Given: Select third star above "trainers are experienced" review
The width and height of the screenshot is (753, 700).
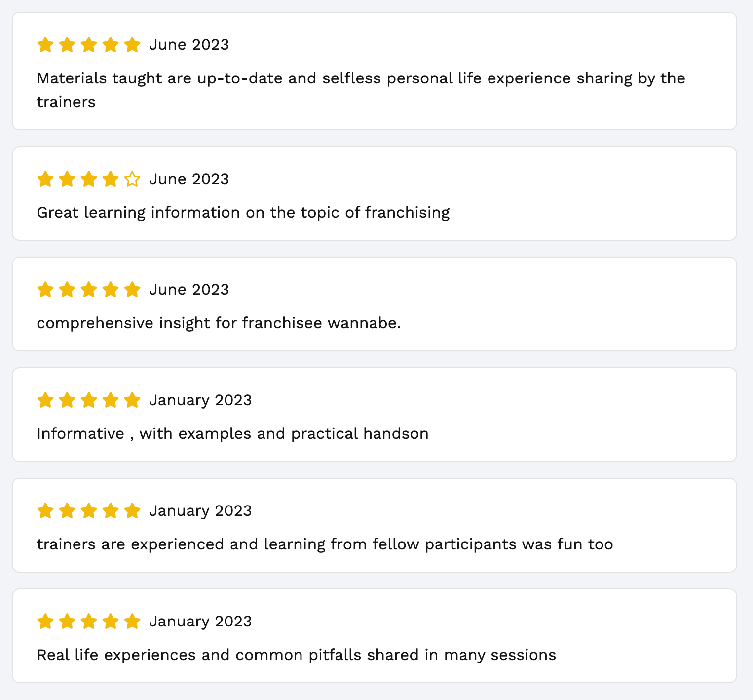Looking at the screenshot, I should (x=89, y=511).
